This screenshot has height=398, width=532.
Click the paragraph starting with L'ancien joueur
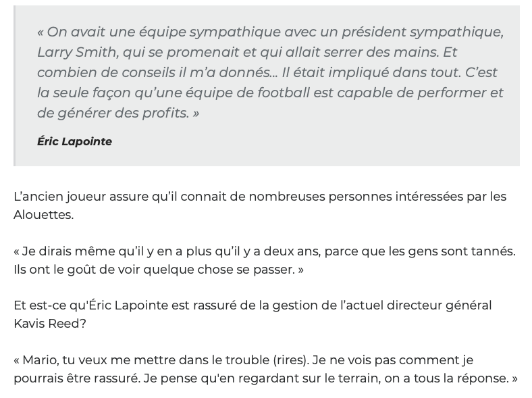coord(260,205)
